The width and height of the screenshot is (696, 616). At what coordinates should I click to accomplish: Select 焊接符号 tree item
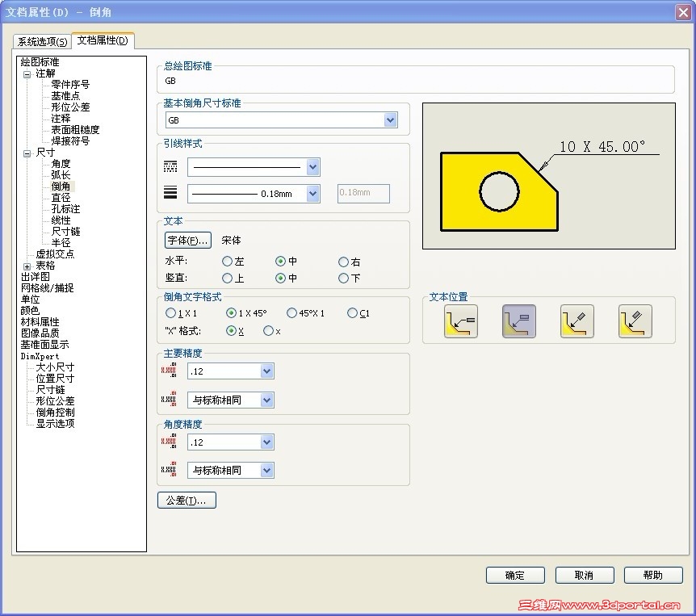coord(70,141)
